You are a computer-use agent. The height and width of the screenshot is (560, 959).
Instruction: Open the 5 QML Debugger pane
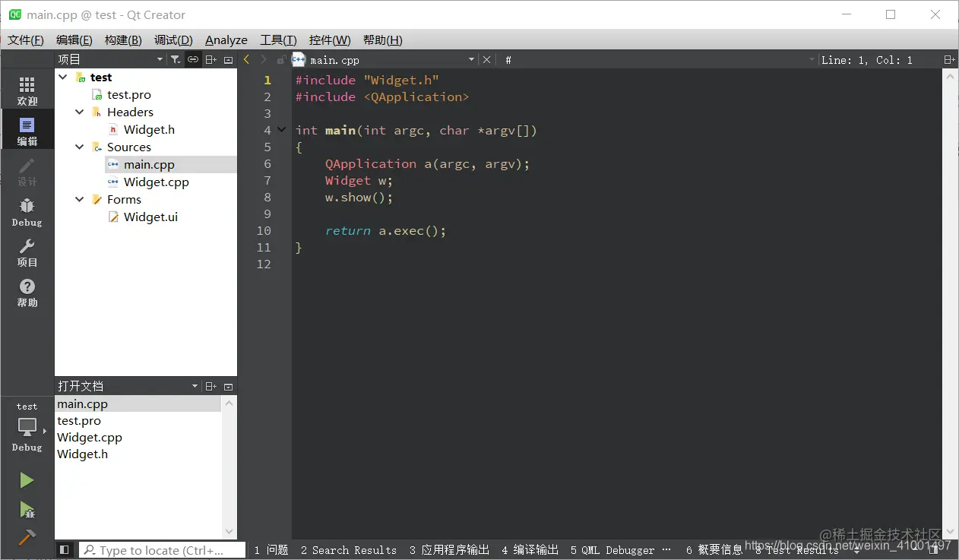coord(612,550)
